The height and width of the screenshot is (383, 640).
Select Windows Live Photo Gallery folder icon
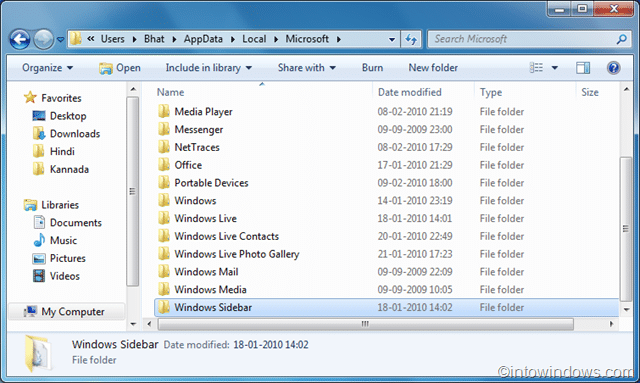click(164, 254)
